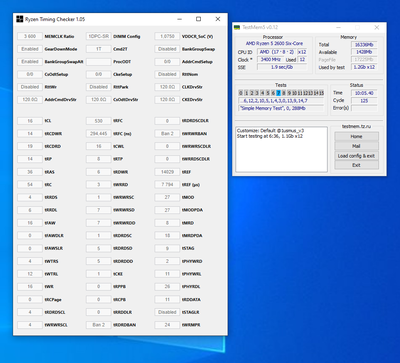
Task: Click the tCWL value field
Action: coord(98,146)
